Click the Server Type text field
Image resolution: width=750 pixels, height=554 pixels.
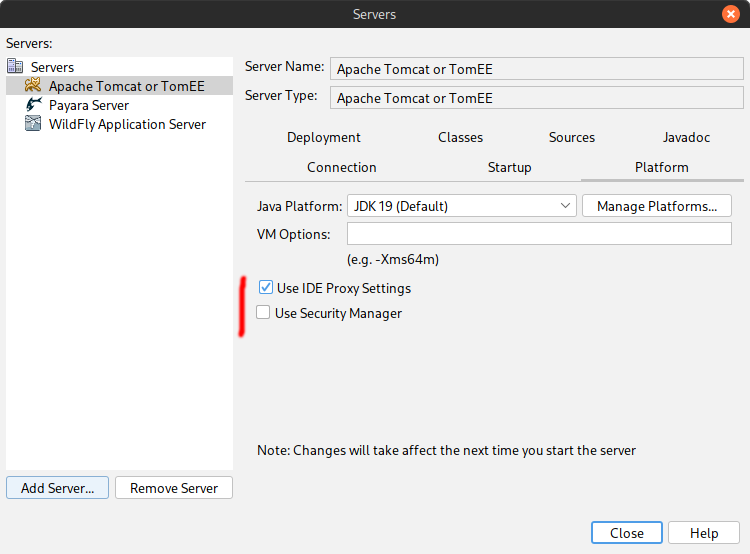coord(537,98)
